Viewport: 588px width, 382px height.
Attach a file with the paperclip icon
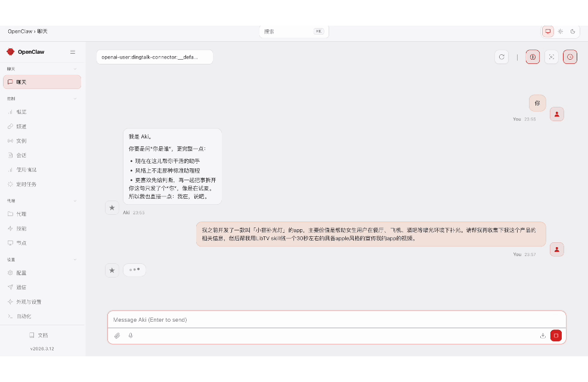pos(117,335)
